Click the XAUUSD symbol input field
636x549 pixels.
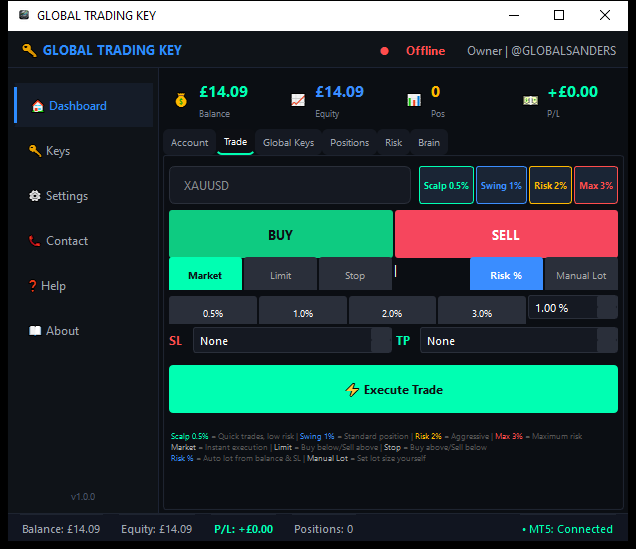(x=290, y=185)
